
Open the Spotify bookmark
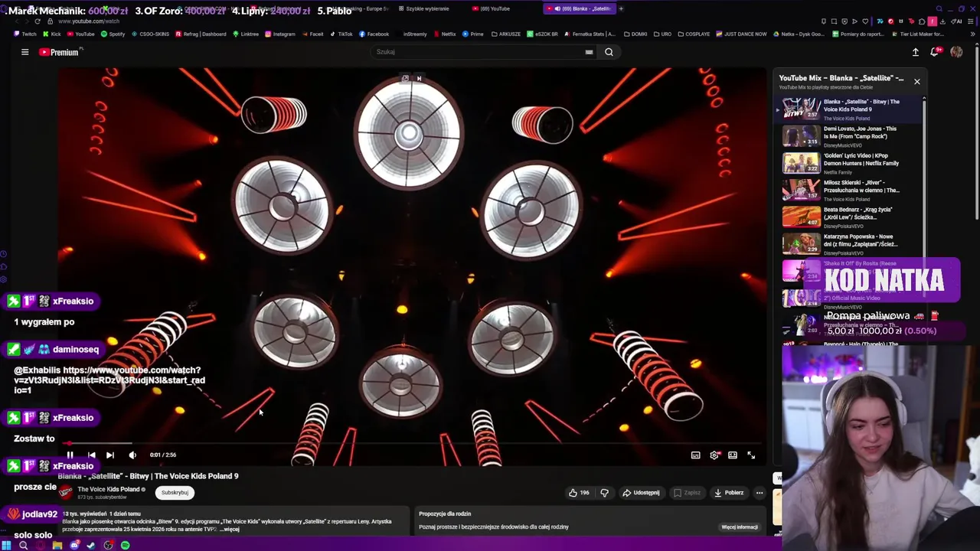113,34
